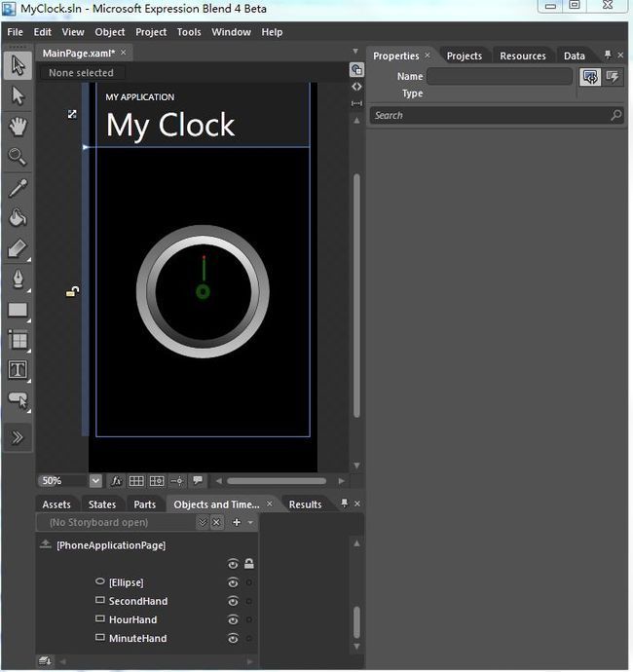
Task: Hide the SecondHand element
Action: pos(233,601)
